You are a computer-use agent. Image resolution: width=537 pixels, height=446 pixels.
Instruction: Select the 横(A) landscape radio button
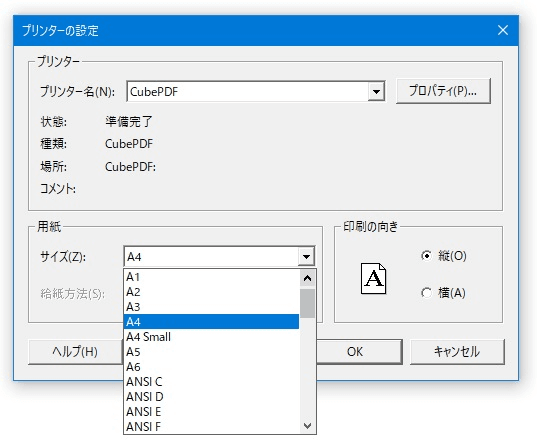426,293
